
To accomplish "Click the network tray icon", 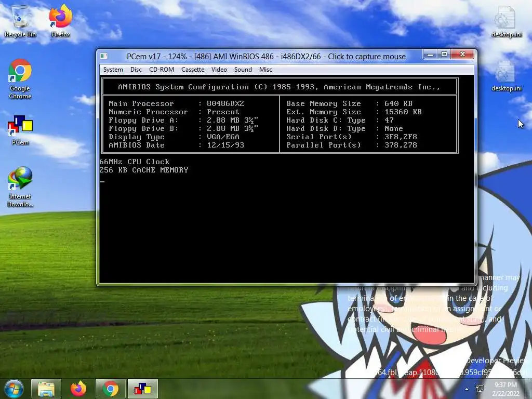I will (x=480, y=389).
